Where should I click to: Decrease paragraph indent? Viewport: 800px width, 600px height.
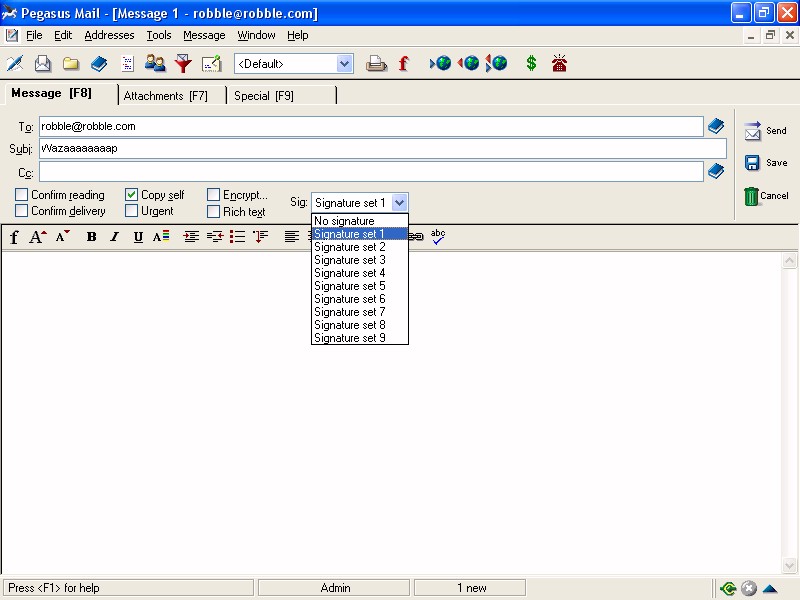click(x=215, y=237)
